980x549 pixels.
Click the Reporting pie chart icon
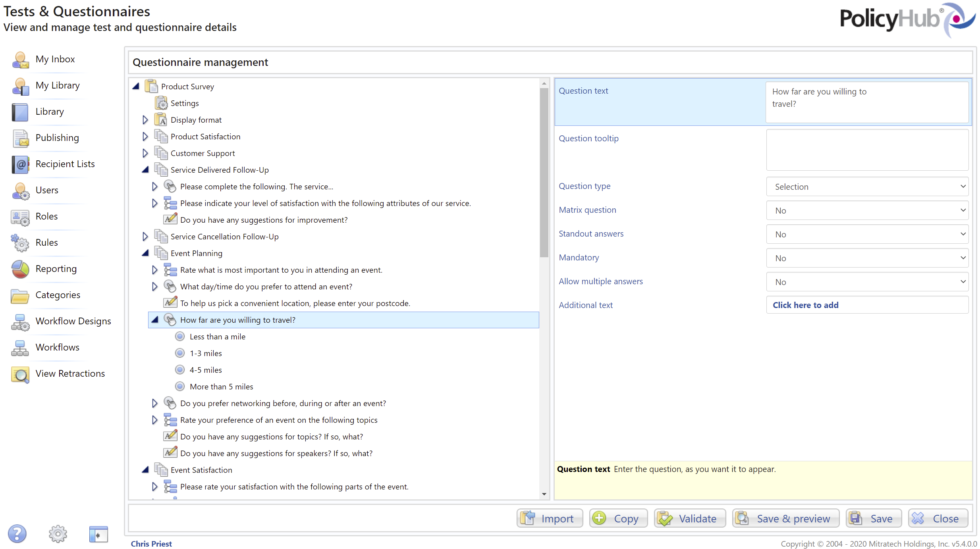(20, 269)
